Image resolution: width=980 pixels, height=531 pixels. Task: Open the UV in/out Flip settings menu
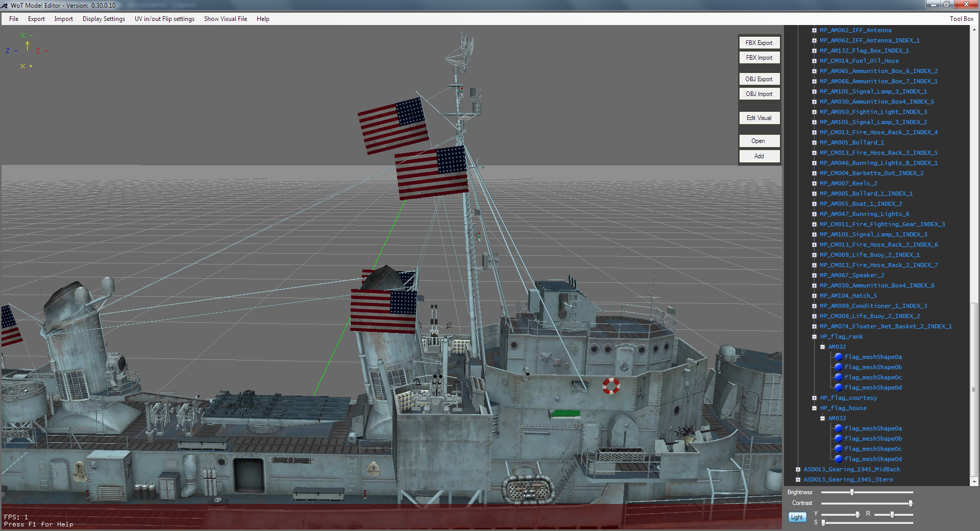164,19
